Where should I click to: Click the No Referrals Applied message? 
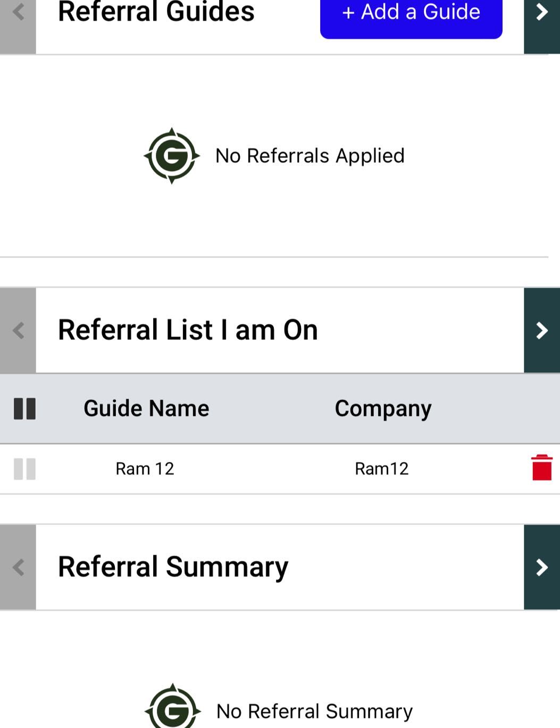click(310, 156)
